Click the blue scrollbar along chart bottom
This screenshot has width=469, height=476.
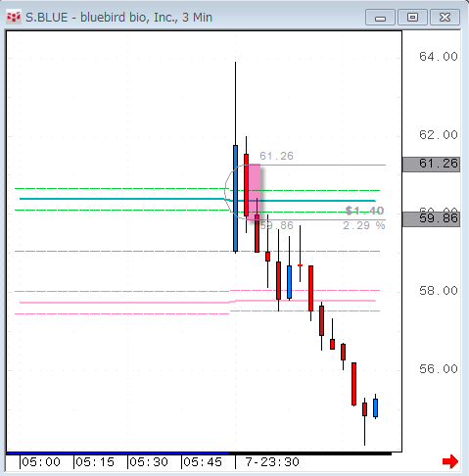point(117,453)
